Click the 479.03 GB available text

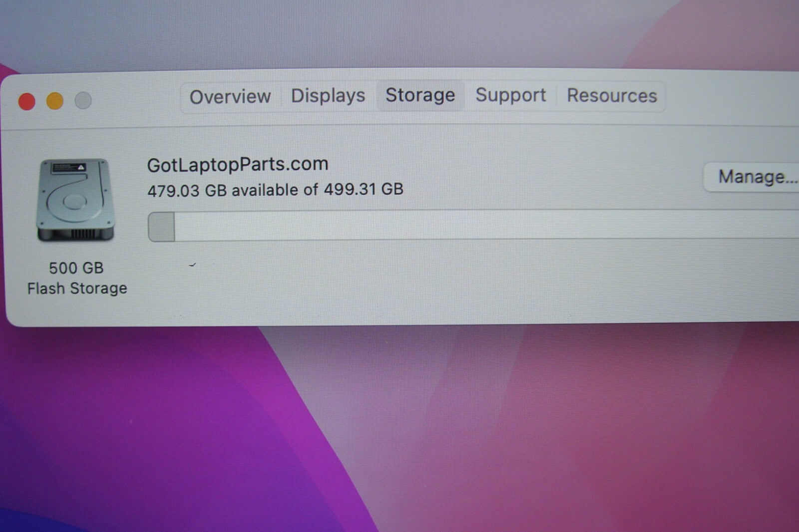tap(275, 190)
